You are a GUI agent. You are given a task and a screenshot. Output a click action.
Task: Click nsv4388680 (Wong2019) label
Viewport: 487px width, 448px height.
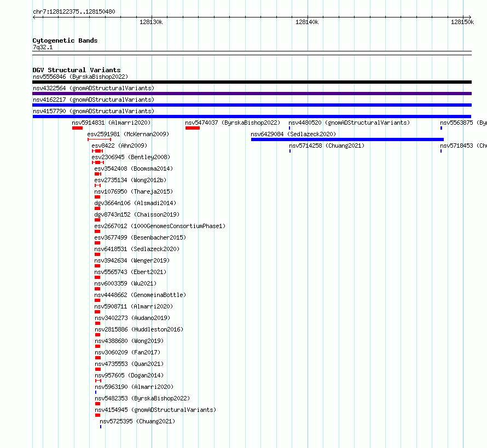tap(129, 341)
